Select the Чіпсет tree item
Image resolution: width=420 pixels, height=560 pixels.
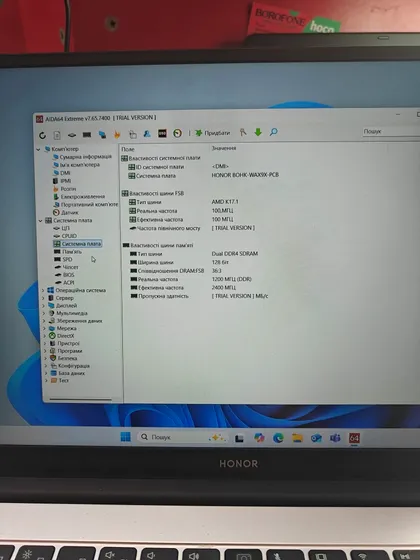(66, 267)
